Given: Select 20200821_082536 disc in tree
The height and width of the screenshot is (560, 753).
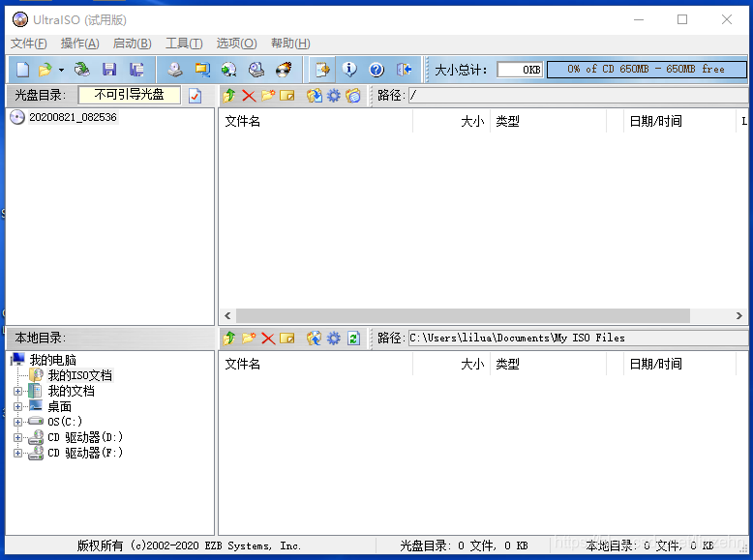Looking at the screenshot, I should coord(73,117).
